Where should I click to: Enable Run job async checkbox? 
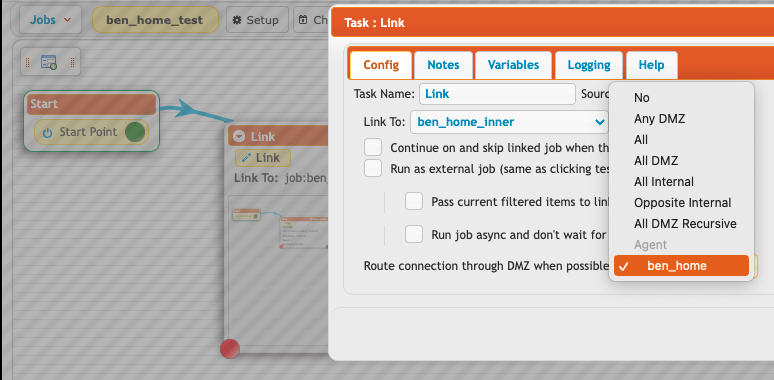(414, 234)
